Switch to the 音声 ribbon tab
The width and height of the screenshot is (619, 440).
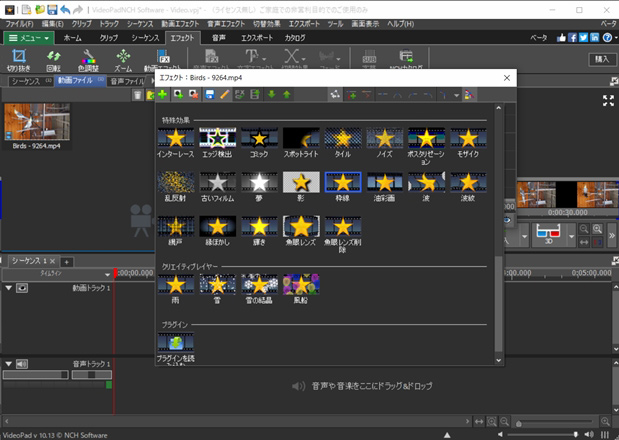(x=219, y=38)
